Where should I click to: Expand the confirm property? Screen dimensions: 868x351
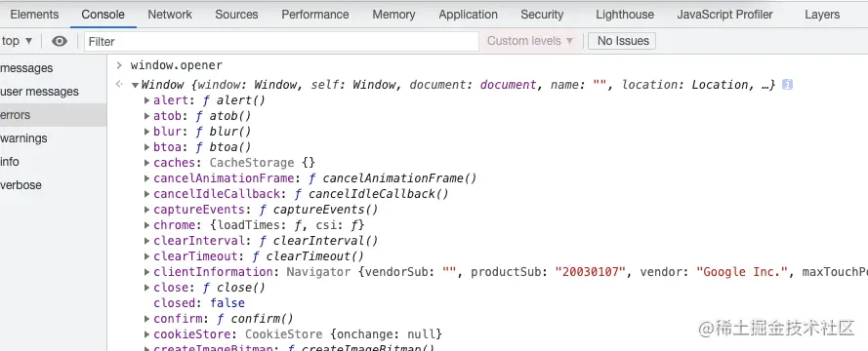[146, 319]
